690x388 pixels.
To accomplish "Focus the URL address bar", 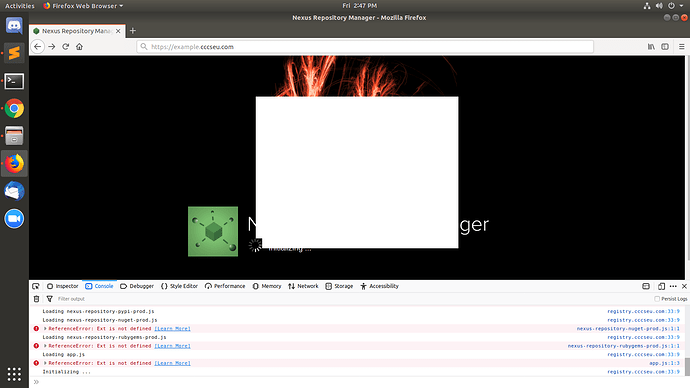I will [x=365, y=47].
